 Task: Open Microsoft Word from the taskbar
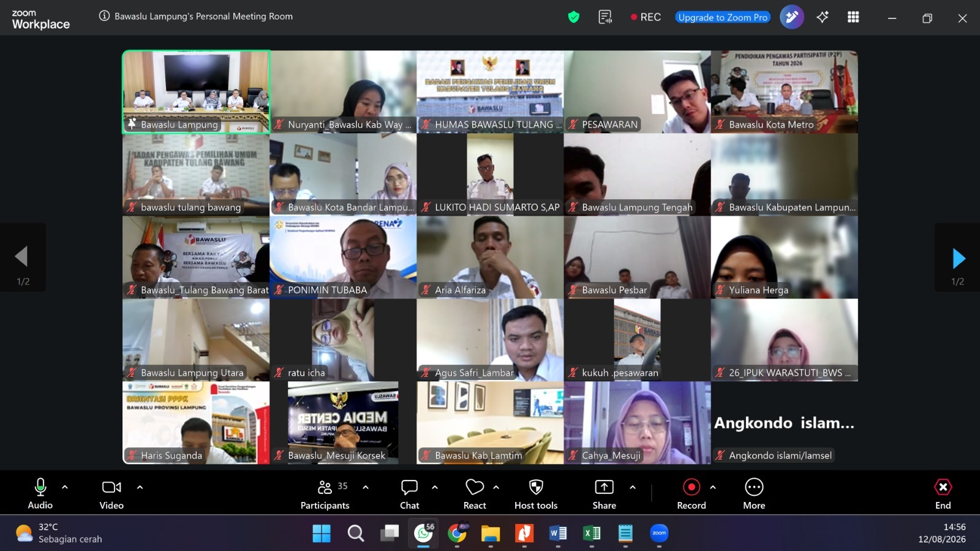558,533
